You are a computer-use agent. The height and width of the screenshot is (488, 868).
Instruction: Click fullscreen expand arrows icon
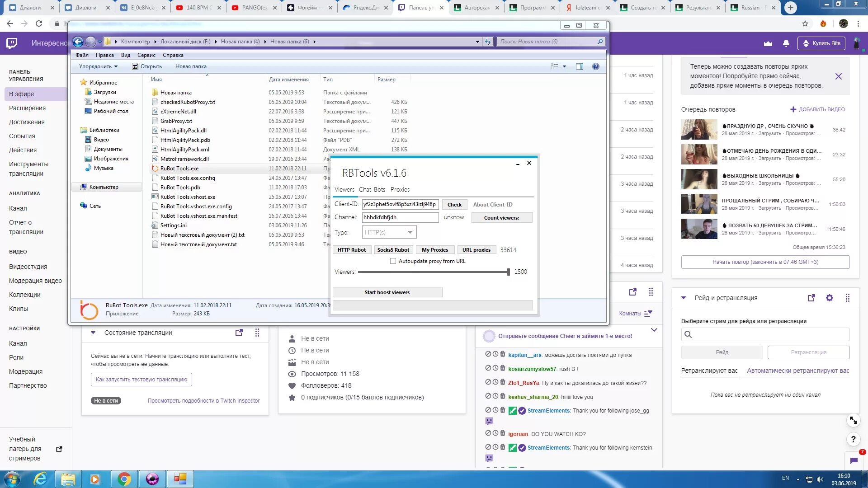854,420
